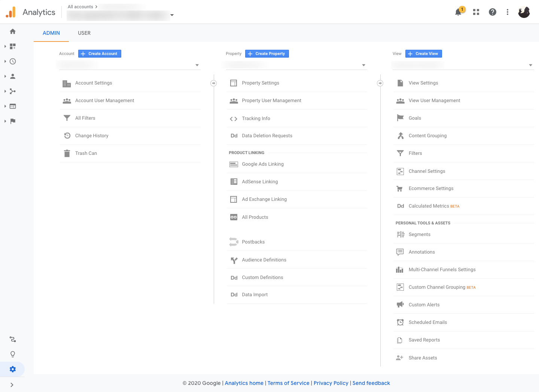This screenshot has width=539, height=392.
Task: Open the Audience reports icon
Action: tap(12, 76)
